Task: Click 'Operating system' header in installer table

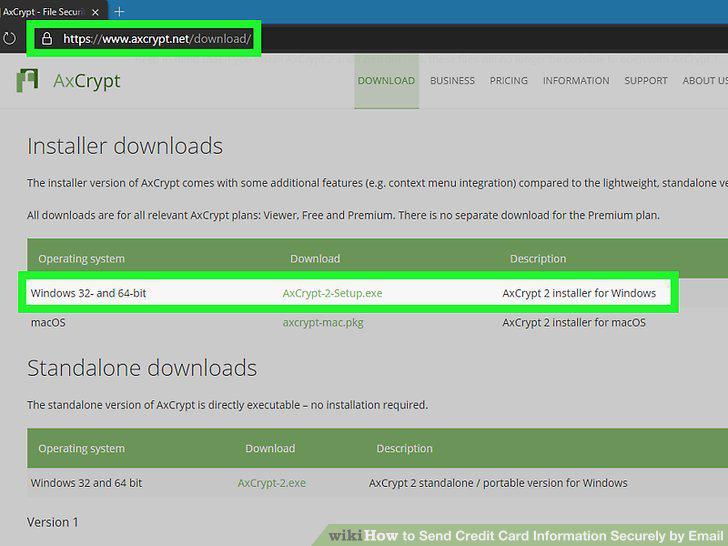Action: click(x=82, y=259)
